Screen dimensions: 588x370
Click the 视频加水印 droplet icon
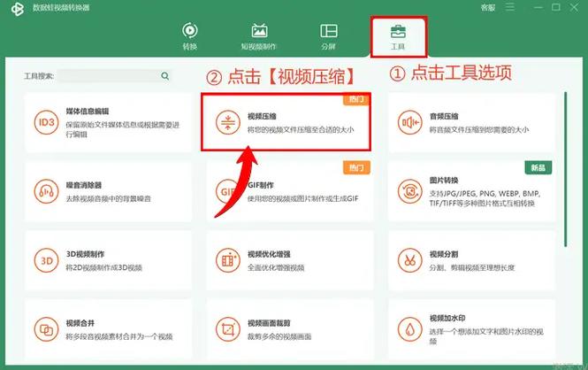point(410,329)
